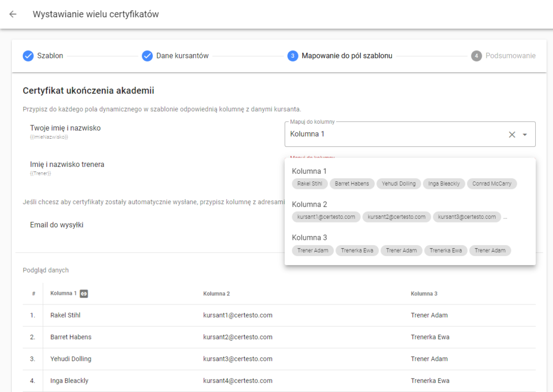Screen dimensions: 553x392
Task: Go to the Dane kursantów step
Action: tap(176, 56)
